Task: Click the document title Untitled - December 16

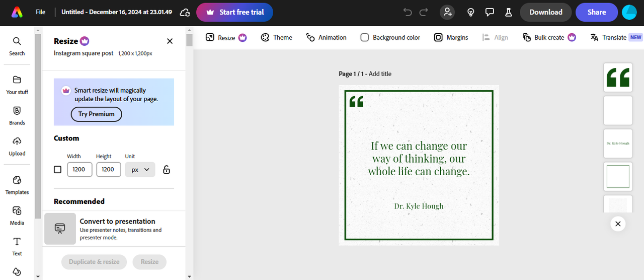Action: tap(116, 12)
